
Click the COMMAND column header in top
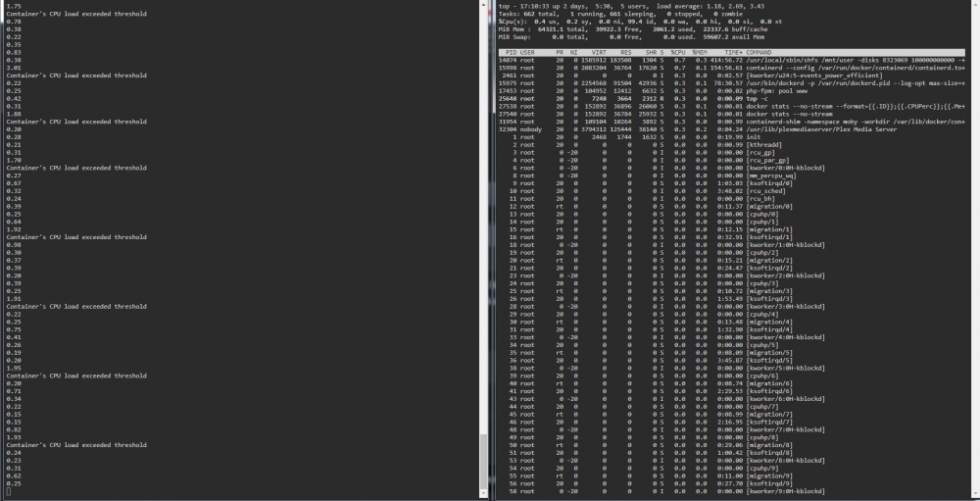[759, 53]
